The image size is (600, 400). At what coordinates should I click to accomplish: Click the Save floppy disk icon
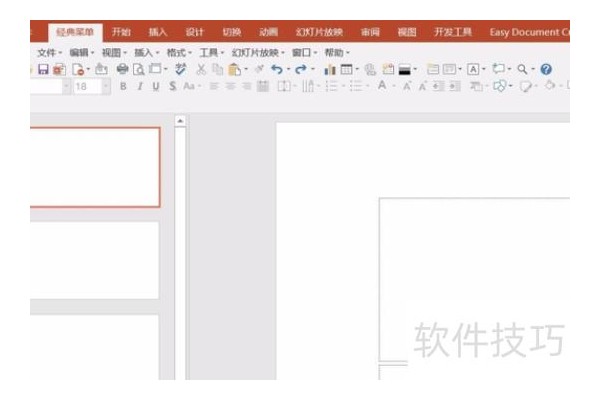point(43,69)
